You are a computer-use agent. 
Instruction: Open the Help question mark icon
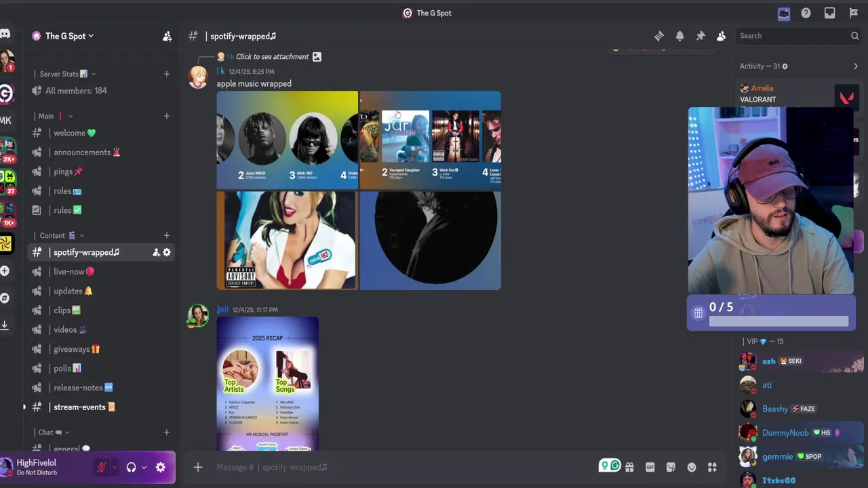point(806,13)
